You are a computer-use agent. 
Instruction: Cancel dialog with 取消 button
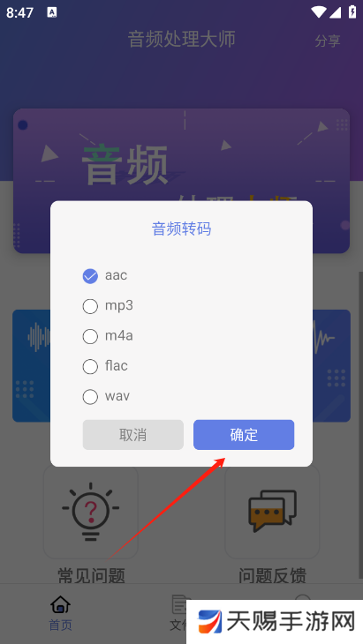point(133,435)
